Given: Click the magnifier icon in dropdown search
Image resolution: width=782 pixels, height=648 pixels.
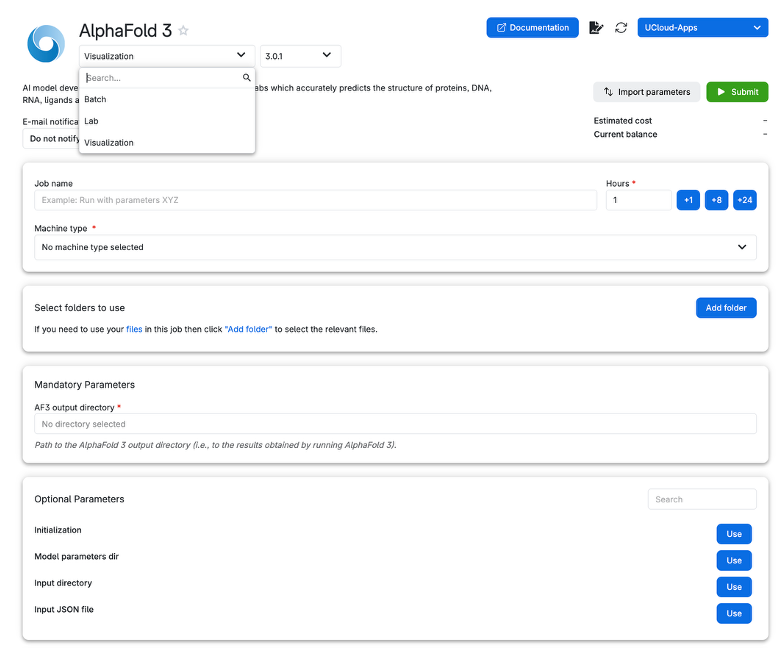Looking at the screenshot, I should (246, 77).
